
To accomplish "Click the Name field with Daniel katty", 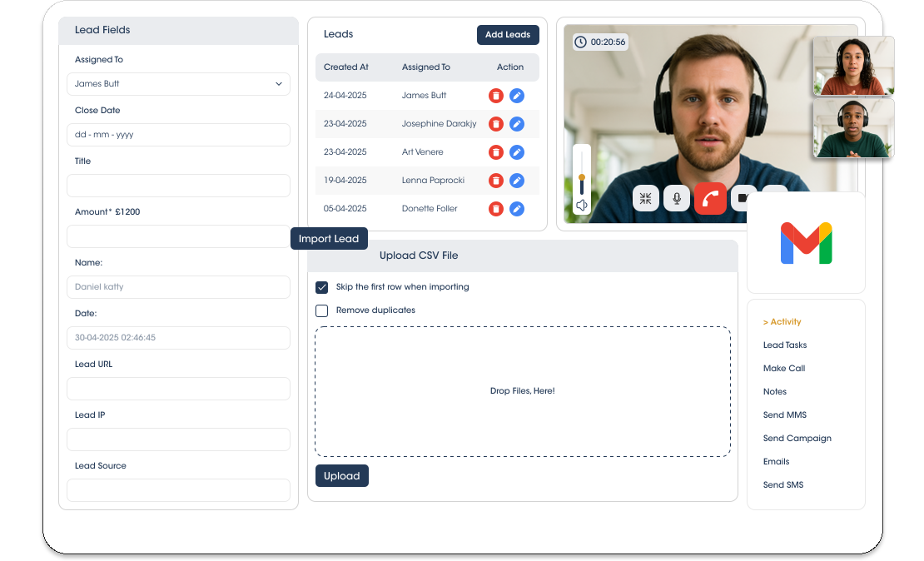I will (178, 287).
